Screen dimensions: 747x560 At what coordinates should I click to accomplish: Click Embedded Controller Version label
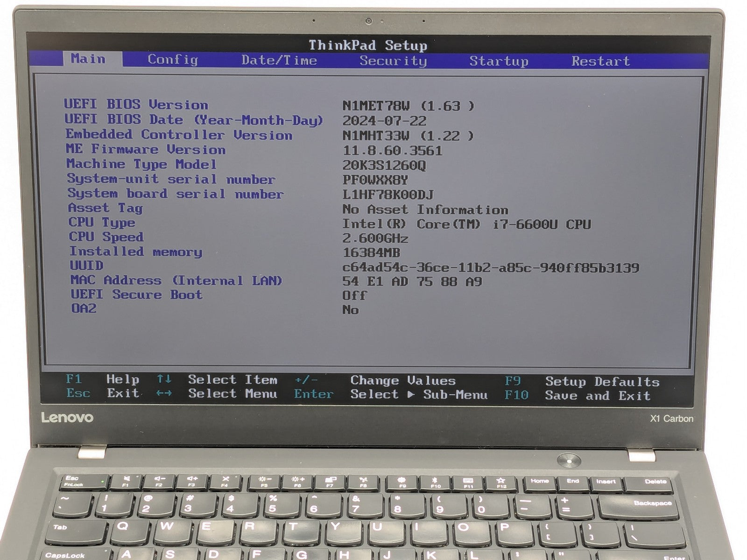pyautogui.click(x=179, y=135)
